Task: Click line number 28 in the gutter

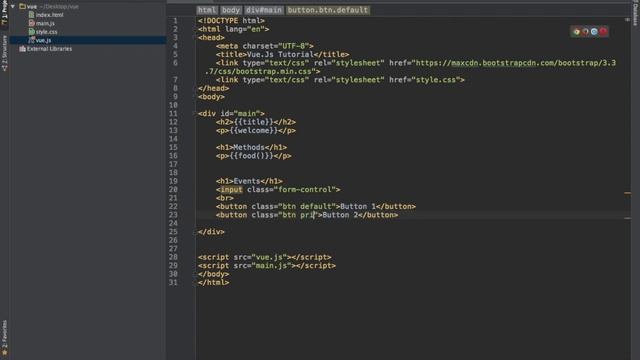Action: [x=173, y=257]
